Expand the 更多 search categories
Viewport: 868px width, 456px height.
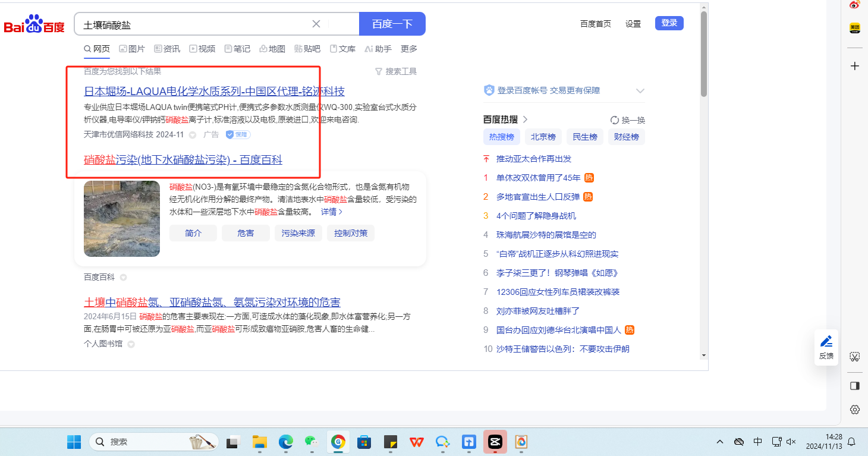(x=409, y=49)
